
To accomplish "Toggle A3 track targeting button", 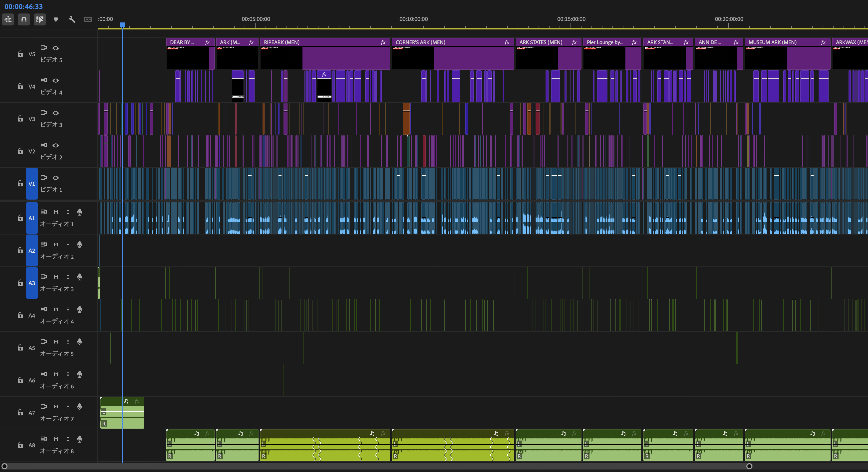I will [32, 283].
